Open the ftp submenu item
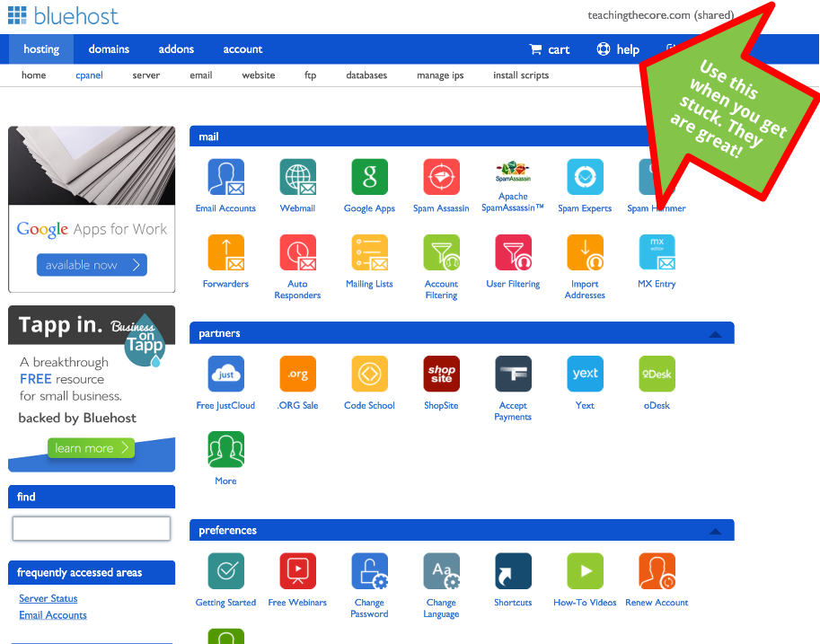 (310, 75)
